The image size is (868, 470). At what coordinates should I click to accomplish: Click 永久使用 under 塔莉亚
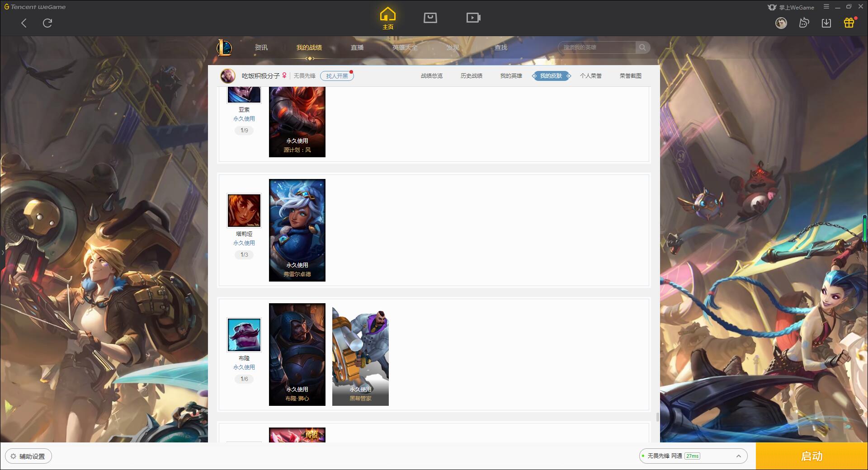pyautogui.click(x=244, y=243)
